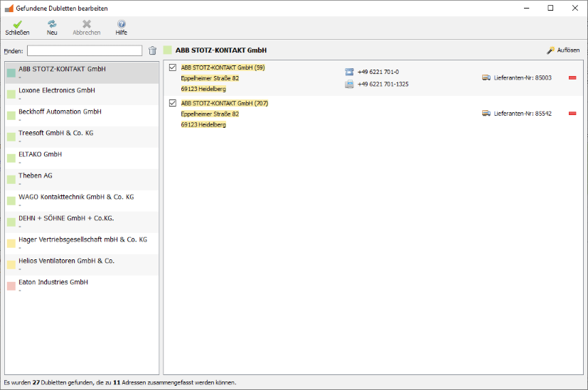The image size is (588, 390).
Task: Click the Neu refresh toolbar icon
Action: (x=52, y=25)
